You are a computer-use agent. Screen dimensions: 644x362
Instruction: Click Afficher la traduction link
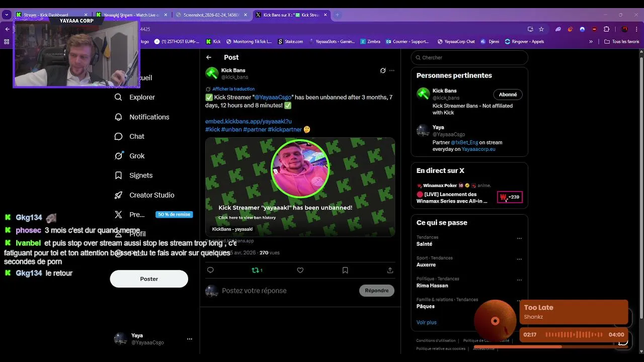coord(233,89)
